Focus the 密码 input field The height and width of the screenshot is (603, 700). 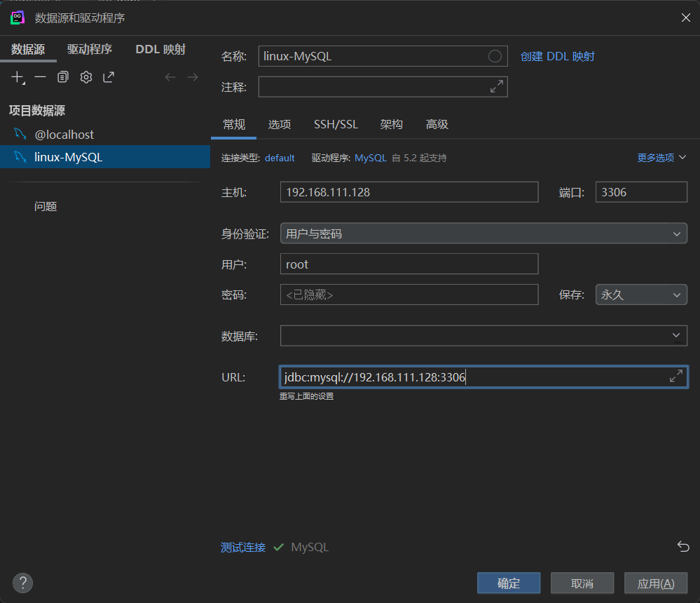pyautogui.click(x=409, y=294)
